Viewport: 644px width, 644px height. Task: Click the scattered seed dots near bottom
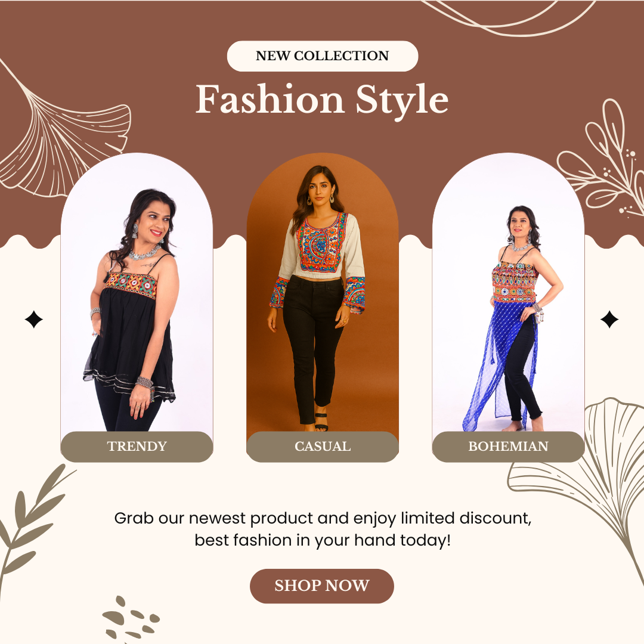click(x=131, y=618)
